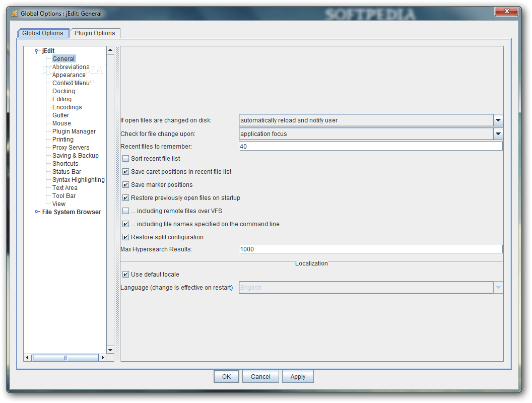Disable Save caret positions in recent file list
Viewport: 532px width, 403px height.
[125, 172]
